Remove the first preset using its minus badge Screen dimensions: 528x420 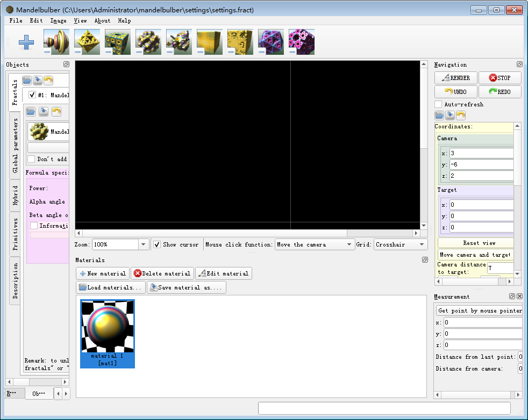click(47, 52)
